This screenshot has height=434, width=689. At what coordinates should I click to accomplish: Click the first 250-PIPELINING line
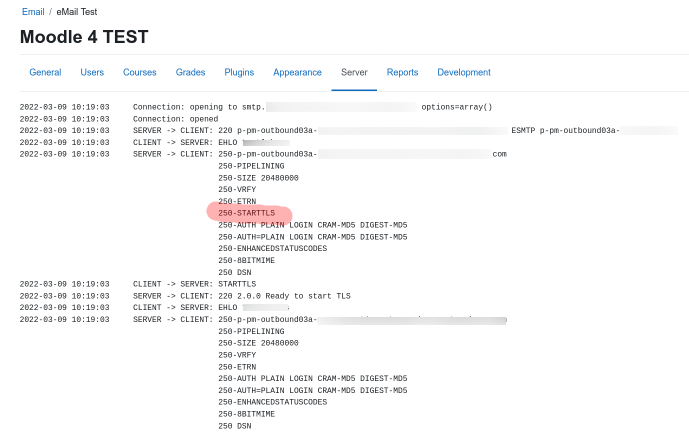click(251, 166)
